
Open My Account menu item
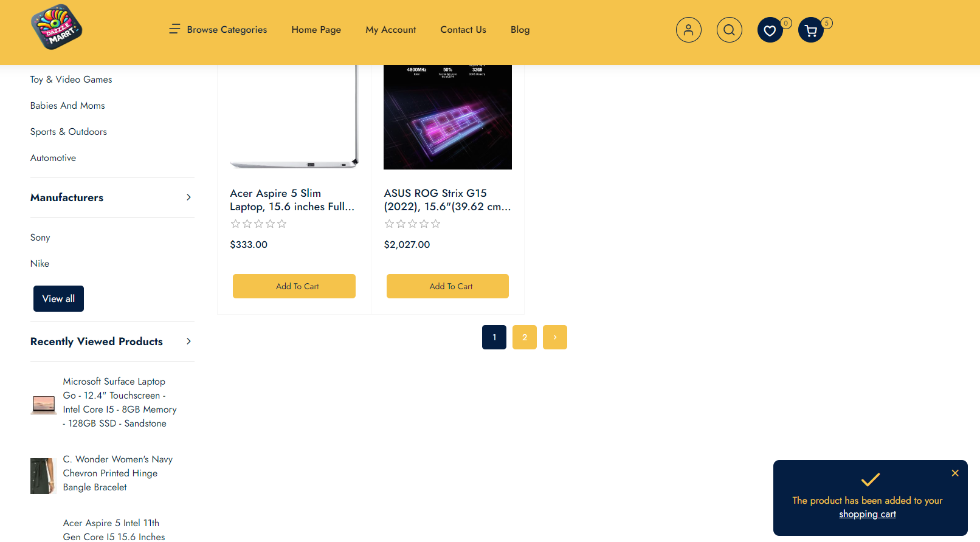[x=391, y=30]
